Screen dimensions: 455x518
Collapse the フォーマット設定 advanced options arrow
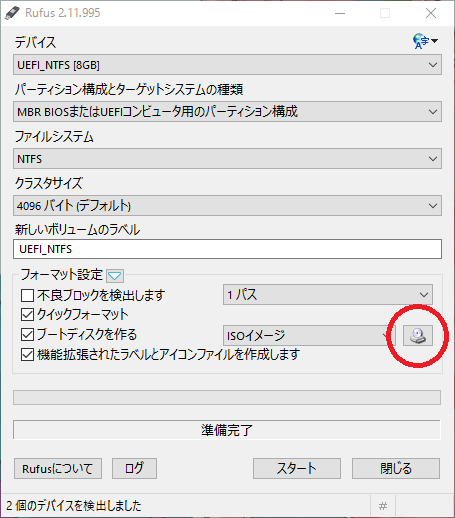click(x=115, y=276)
